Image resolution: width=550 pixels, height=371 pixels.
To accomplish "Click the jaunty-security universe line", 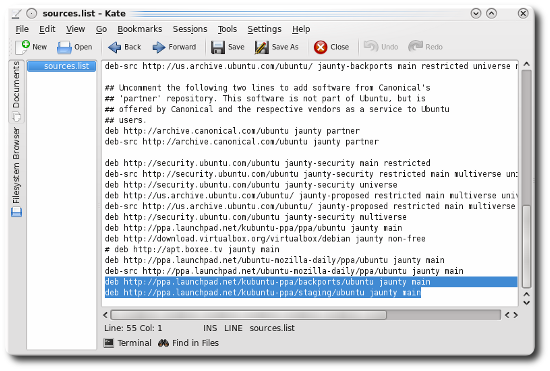I will pos(251,185).
